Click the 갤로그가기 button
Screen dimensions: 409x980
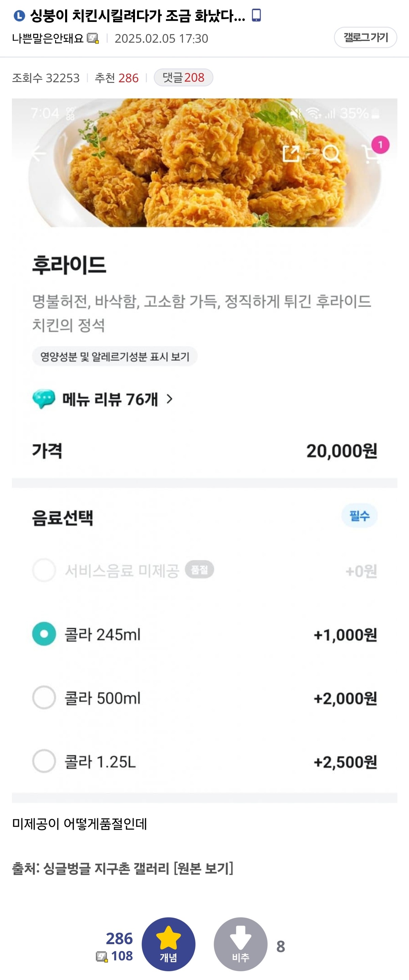(x=366, y=37)
